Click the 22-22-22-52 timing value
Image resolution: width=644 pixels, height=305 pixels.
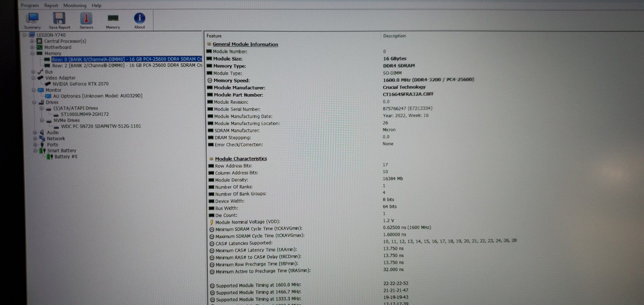396,283
